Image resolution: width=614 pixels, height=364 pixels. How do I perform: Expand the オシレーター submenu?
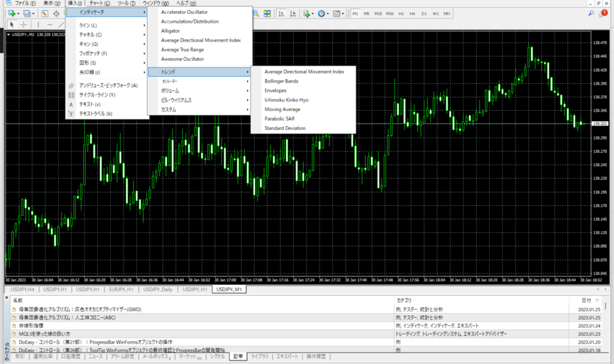pyautogui.click(x=199, y=81)
